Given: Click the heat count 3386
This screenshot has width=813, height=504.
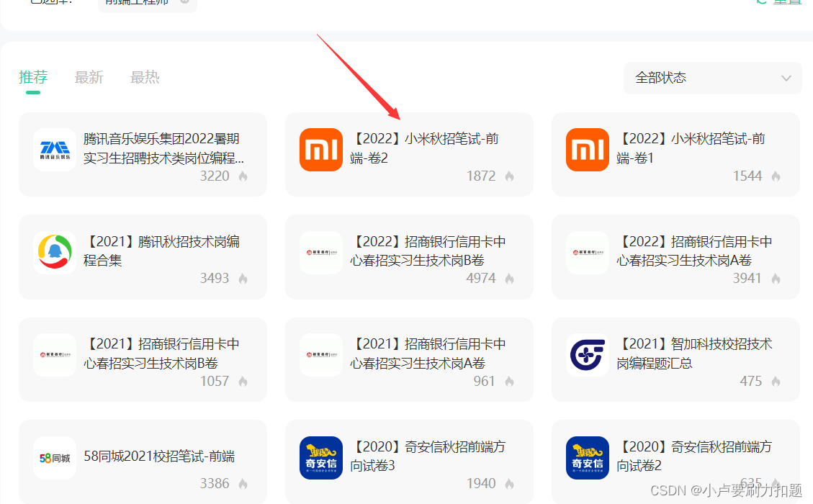Looking at the screenshot, I should click(x=215, y=484).
